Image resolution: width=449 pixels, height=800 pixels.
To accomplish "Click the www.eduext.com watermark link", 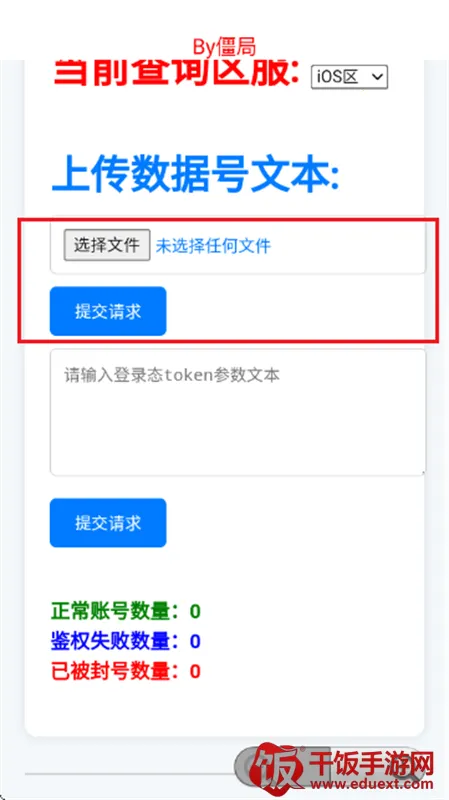I will tap(371, 784).
